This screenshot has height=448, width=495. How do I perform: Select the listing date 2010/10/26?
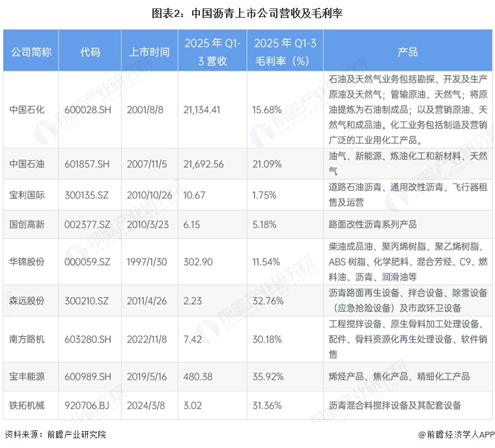coord(150,195)
